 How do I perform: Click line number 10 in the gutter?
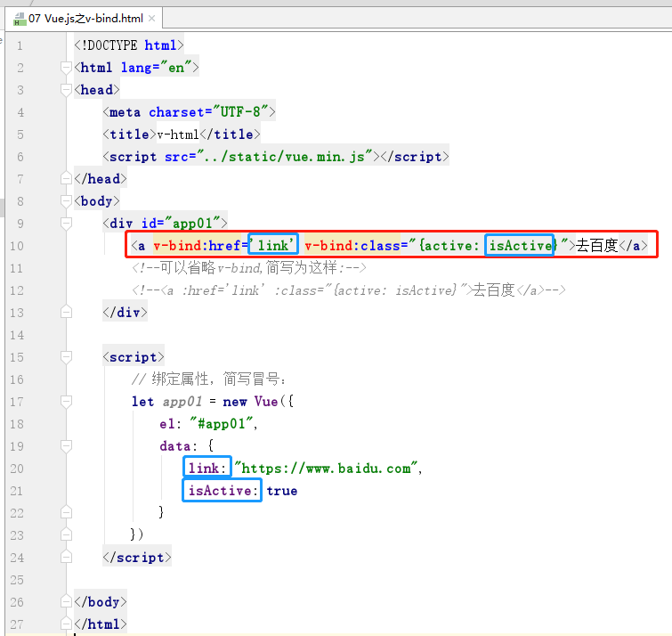point(17,246)
